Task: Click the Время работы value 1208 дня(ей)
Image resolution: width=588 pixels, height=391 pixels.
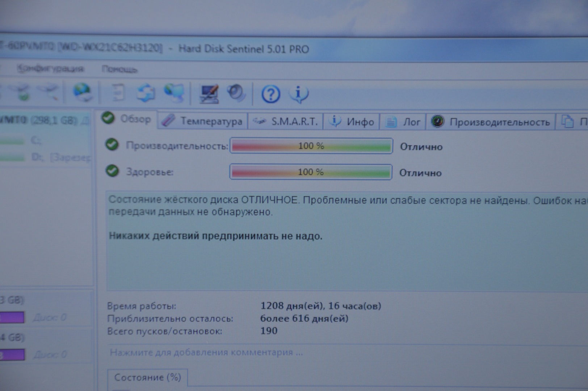Action: (x=321, y=306)
